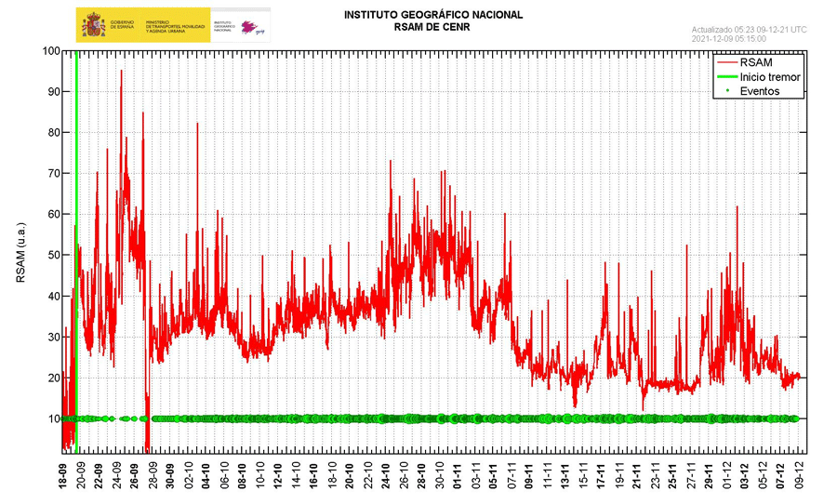Click the x-axis date label '30-10'

pyautogui.click(x=439, y=476)
